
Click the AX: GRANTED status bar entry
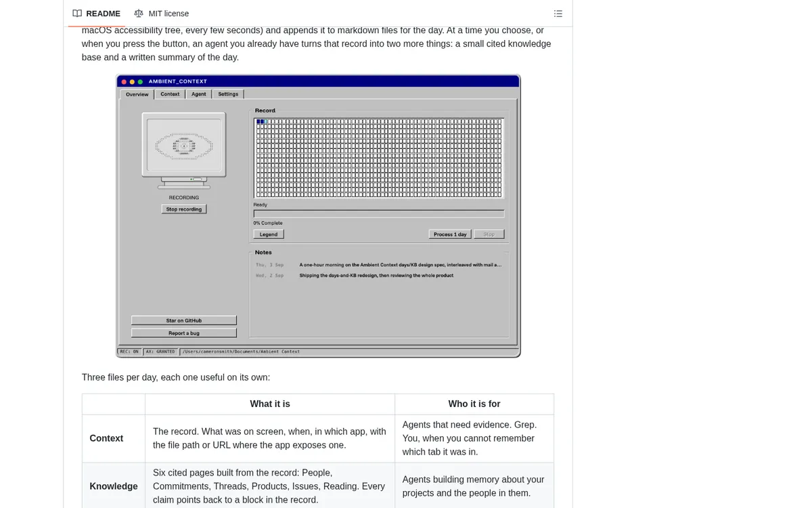[x=160, y=352]
